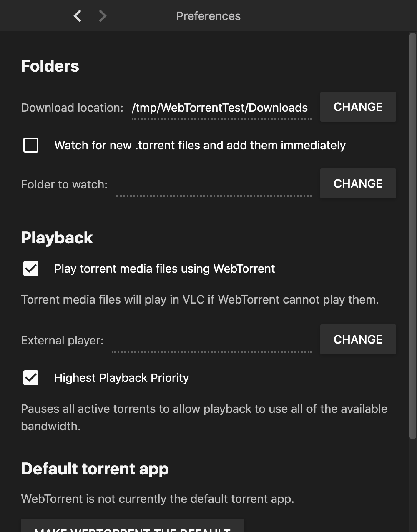Click the Preferences window title
Viewport: 417px width, 532px height.
pos(208,16)
